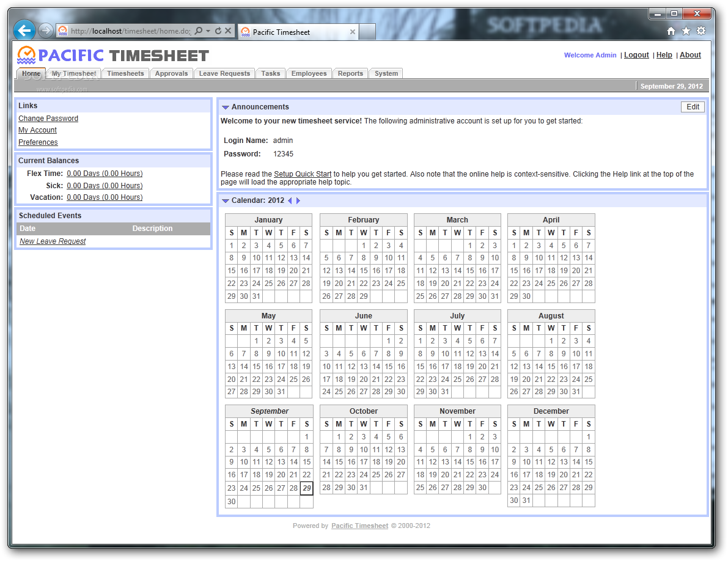Close the Pacific Timesheet browser tab
Viewport: 728px width, 561px height.
coord(353,32)
